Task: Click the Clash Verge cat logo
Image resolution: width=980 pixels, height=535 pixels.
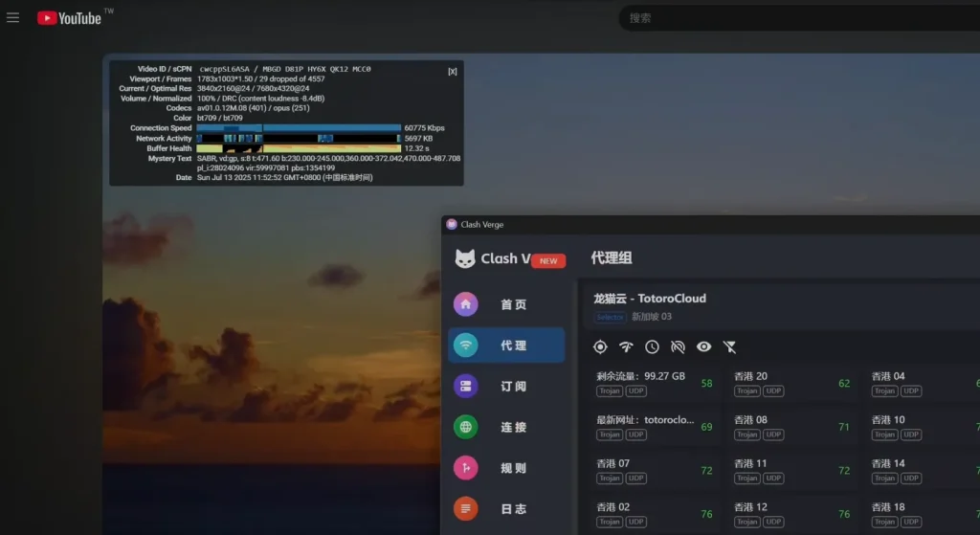Action: tap(464, 258)
